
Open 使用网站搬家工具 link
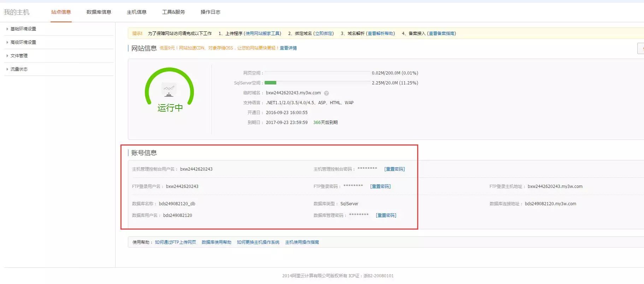pyautogui.click(x=262, y=34)
